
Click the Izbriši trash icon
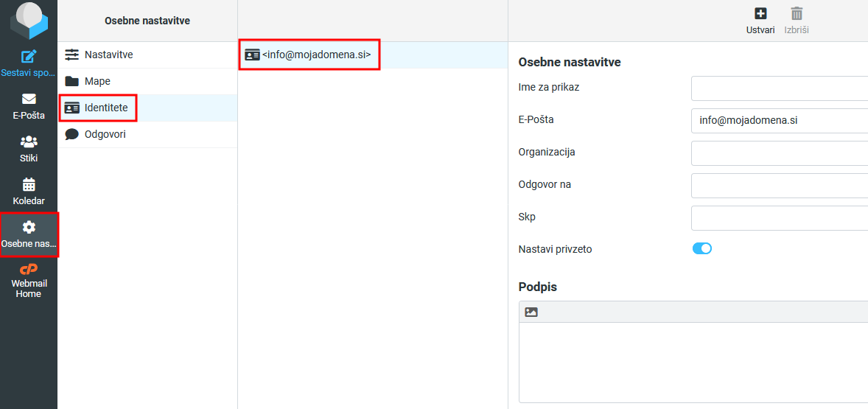(797, 13)
